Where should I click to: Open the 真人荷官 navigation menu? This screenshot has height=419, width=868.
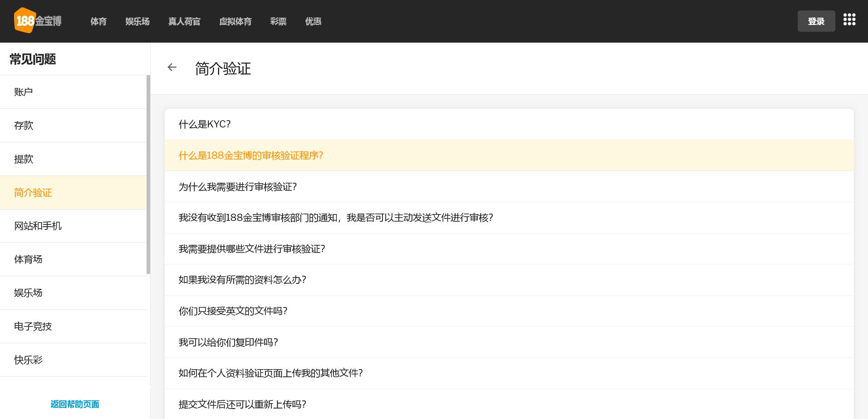click(184, 21)
